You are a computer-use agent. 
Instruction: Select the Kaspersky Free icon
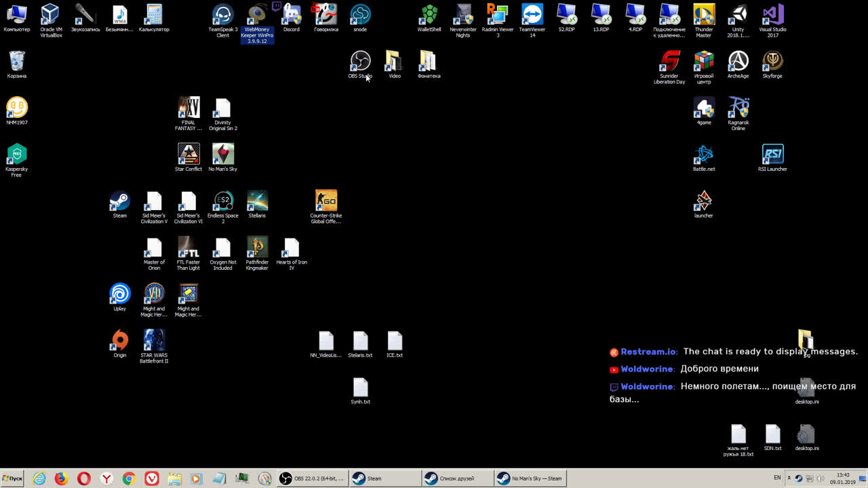pyautogui.click(x=16, y=155)
